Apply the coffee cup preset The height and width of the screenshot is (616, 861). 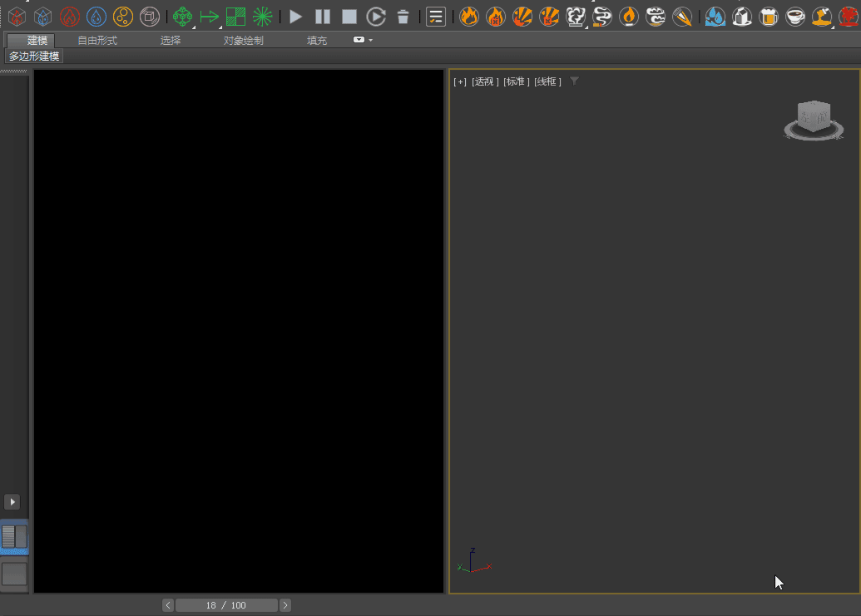click(795, 17)
